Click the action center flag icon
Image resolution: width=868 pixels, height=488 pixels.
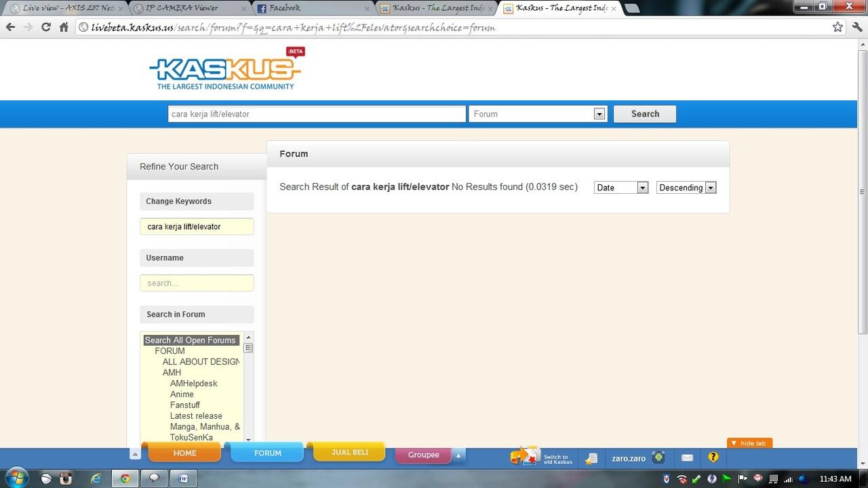coord(743,479)
